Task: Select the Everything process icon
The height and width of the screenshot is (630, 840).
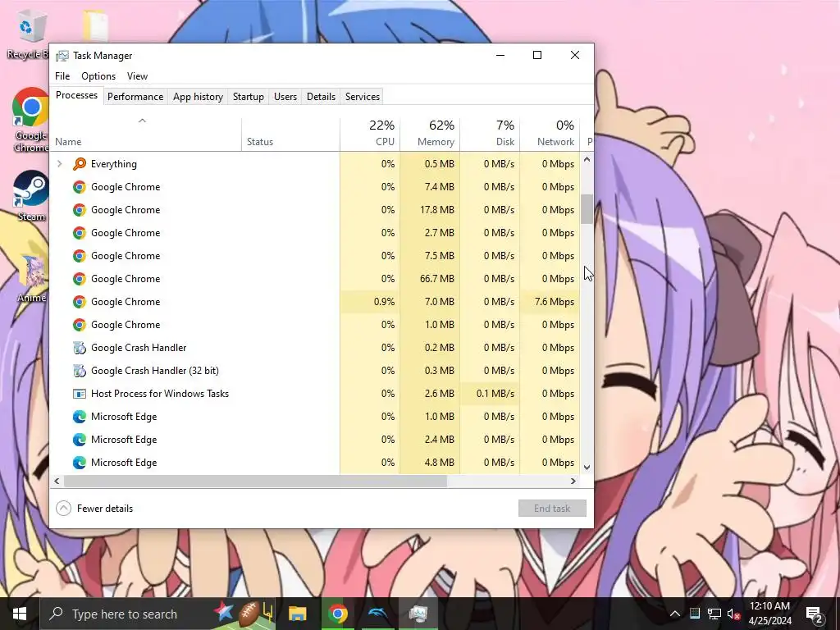Action: 80,164
